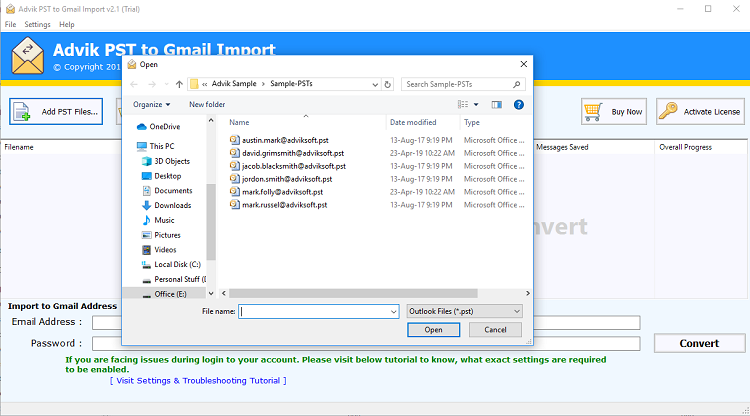Click the search magnifier icon

tap(517, 84)
